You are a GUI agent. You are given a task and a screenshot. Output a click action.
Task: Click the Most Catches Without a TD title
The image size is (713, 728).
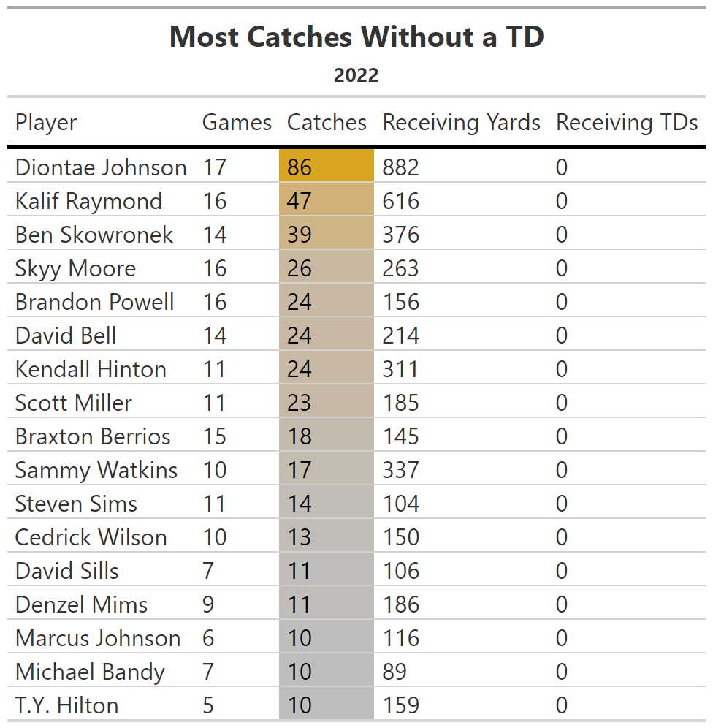[356, 37]
